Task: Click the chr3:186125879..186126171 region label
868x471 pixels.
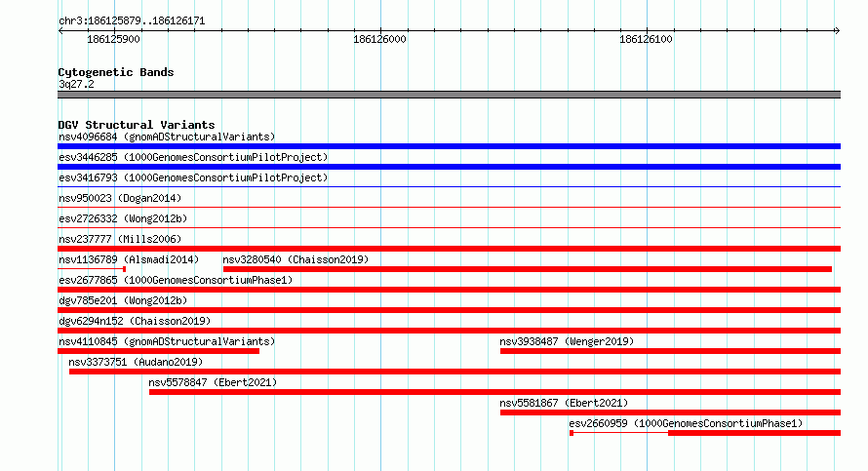Action: click(132, 20)
